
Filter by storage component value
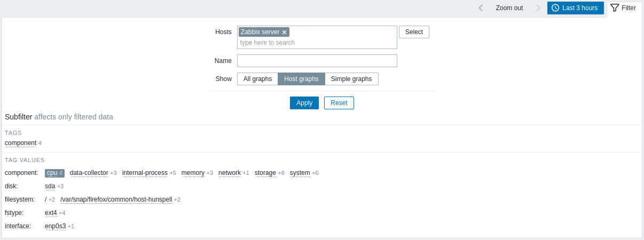(265, 173)
